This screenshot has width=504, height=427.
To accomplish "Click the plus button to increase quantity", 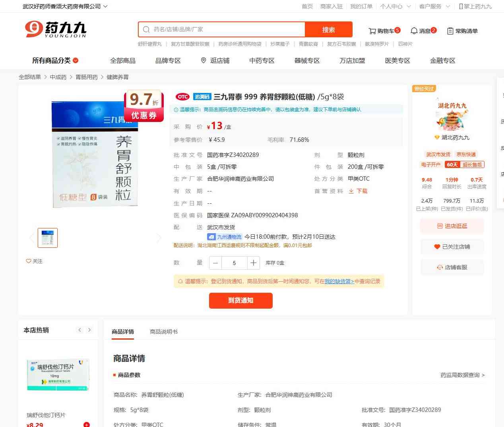I will click(253, 263).
